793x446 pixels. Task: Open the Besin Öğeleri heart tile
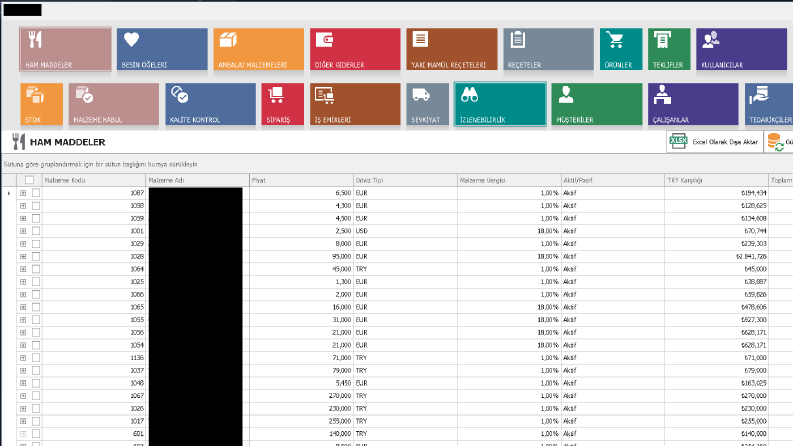click(162, 49)
